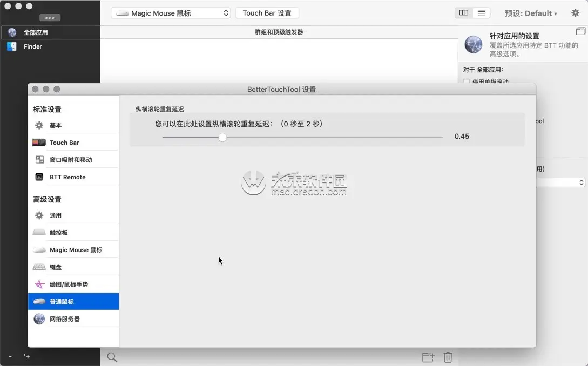Click the Finder app icon

(12, 46)
